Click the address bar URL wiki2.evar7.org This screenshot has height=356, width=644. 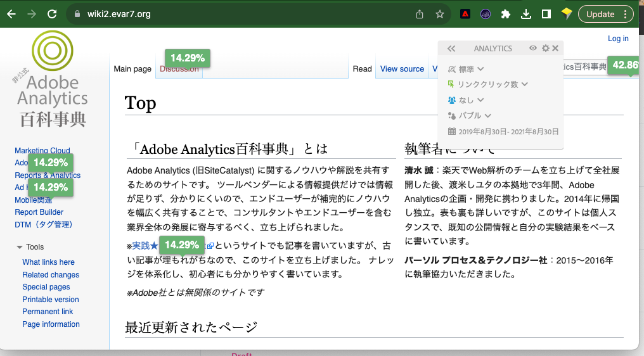tap(119, 14)
